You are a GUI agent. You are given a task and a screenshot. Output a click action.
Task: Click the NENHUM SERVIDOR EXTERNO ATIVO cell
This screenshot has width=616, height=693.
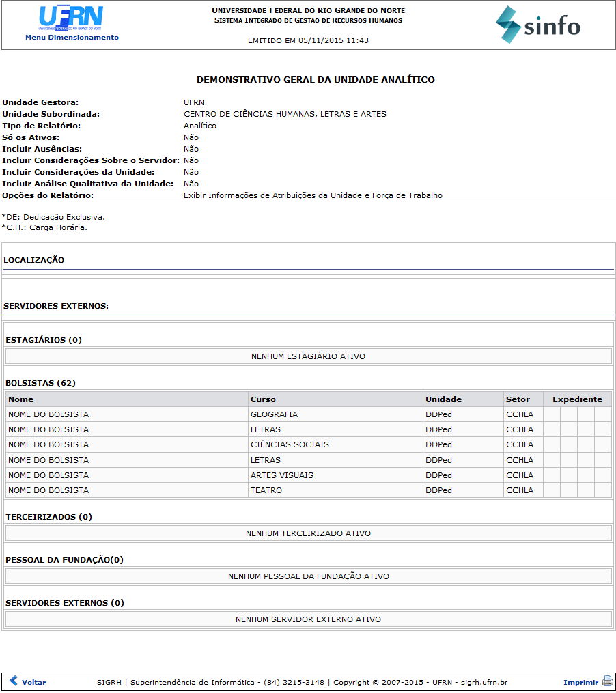coord(308,619)
